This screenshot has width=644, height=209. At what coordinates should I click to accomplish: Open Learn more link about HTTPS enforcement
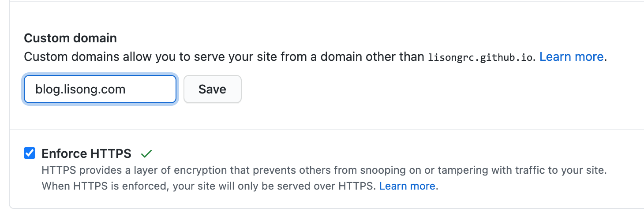tap(407, 186)
